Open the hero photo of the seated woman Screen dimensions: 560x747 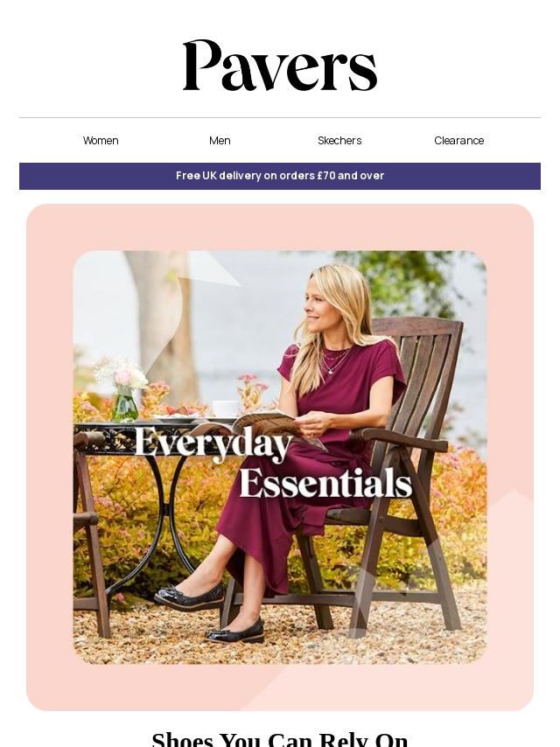click(x=280, y=457)
